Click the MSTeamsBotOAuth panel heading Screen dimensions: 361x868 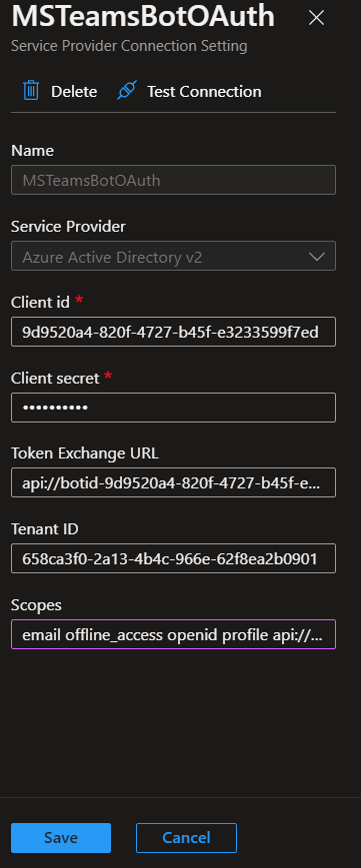click(143, 17)
